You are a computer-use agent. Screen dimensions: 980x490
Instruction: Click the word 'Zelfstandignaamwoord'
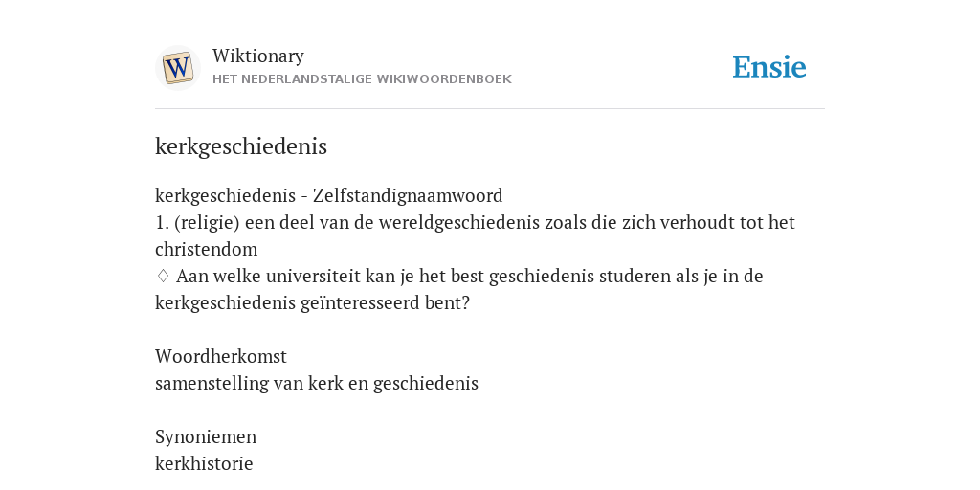click(x=408, y=195)
